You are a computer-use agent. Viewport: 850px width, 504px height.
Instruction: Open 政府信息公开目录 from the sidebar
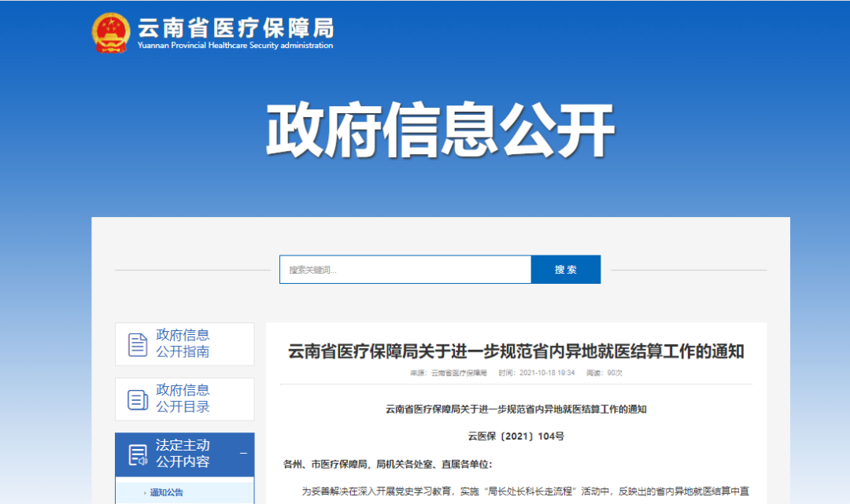pos(184,399)
